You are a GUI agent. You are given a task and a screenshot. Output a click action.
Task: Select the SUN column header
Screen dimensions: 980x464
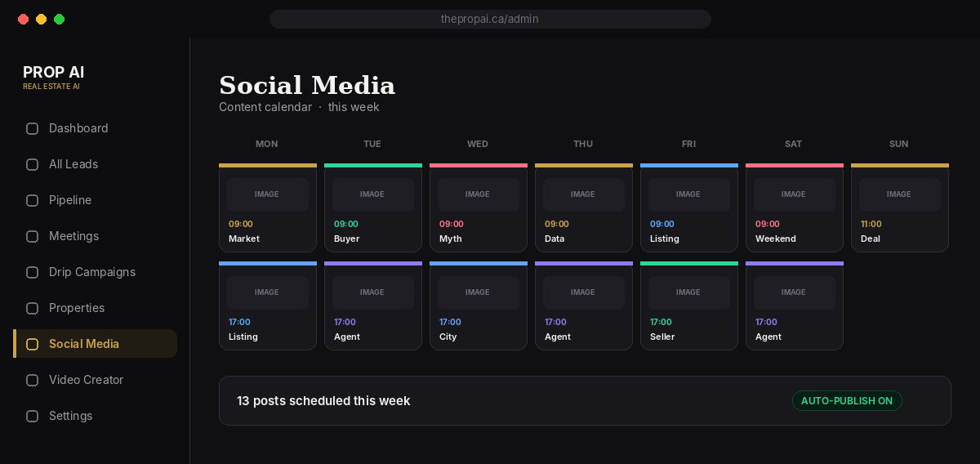click(x=899, y=144)
